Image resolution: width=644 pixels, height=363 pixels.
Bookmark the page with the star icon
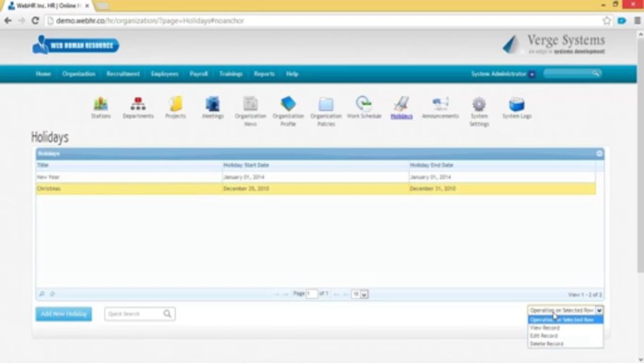(607, 21)
